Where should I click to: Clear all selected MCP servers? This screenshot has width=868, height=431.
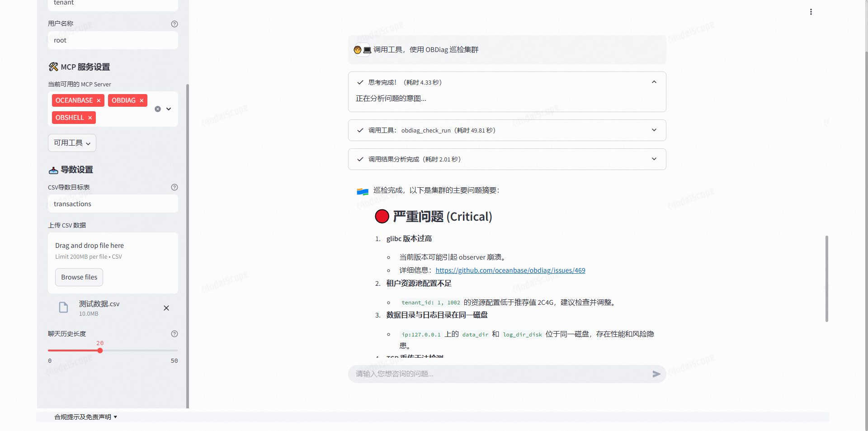(x=157, y=109)
